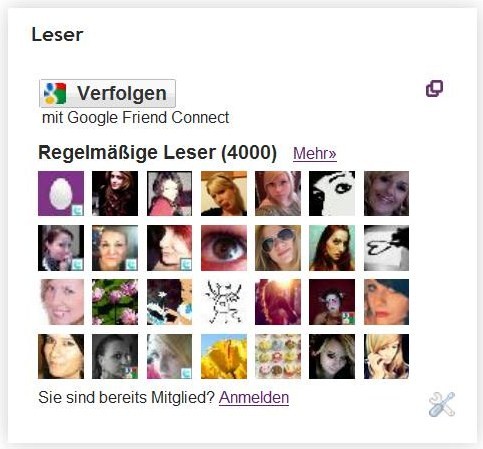Select the sun flare red hair avatar

(278, 302)
